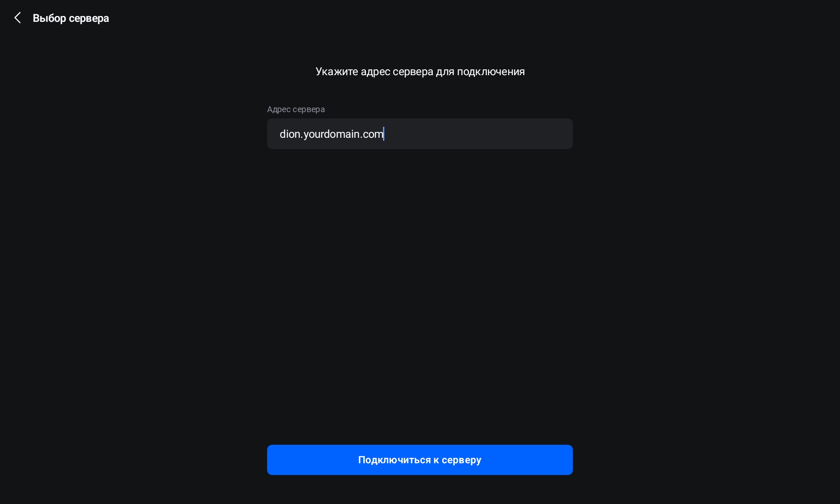Click the heading Укажите адрес сервера для подключения

tap(420, 72)
